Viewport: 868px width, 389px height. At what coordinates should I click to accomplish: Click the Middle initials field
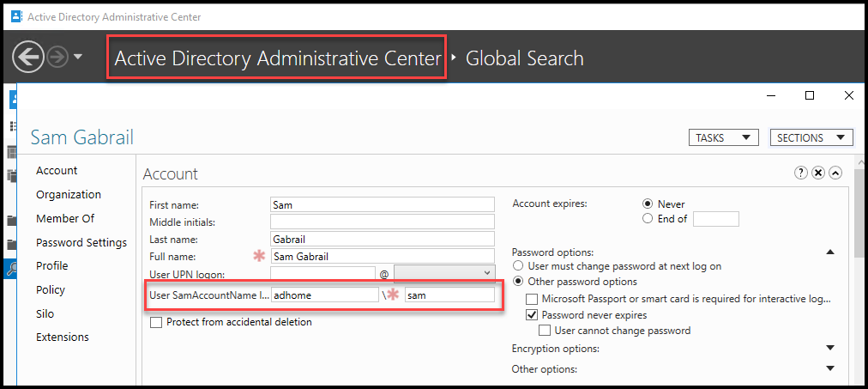click(x=383, y=222)
